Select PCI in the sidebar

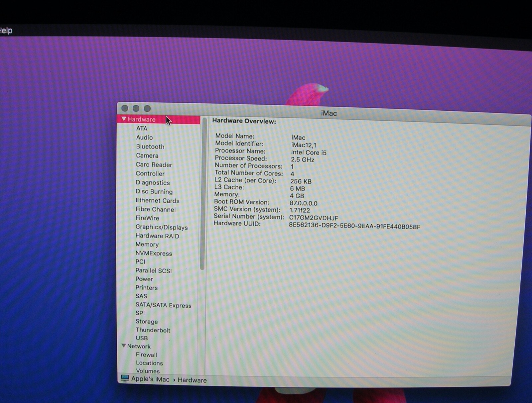[x=140, y=262]
